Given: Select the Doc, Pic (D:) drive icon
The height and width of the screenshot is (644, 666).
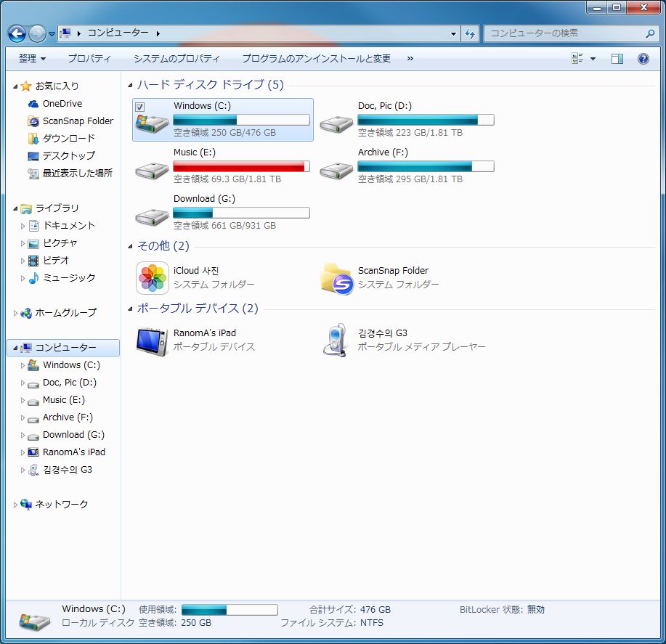Looking at the screenshot, I should pyautogui.click(x=336, y=124).
